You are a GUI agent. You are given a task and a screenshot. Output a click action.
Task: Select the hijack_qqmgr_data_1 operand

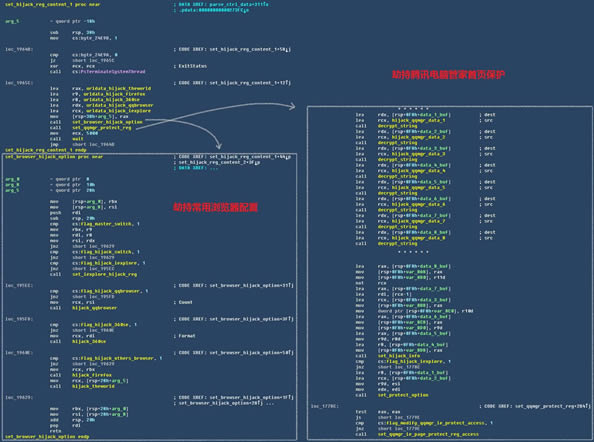pos(419,120)
